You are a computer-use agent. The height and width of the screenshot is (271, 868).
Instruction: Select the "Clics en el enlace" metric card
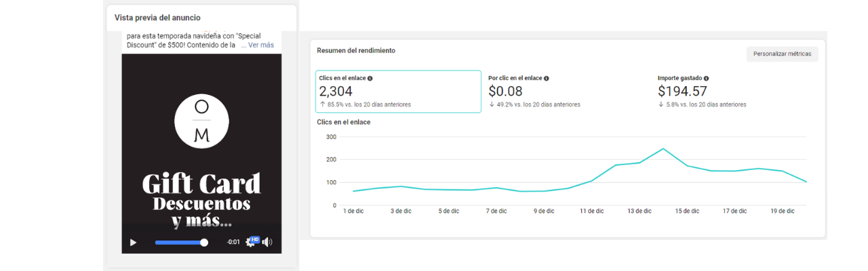398,91
